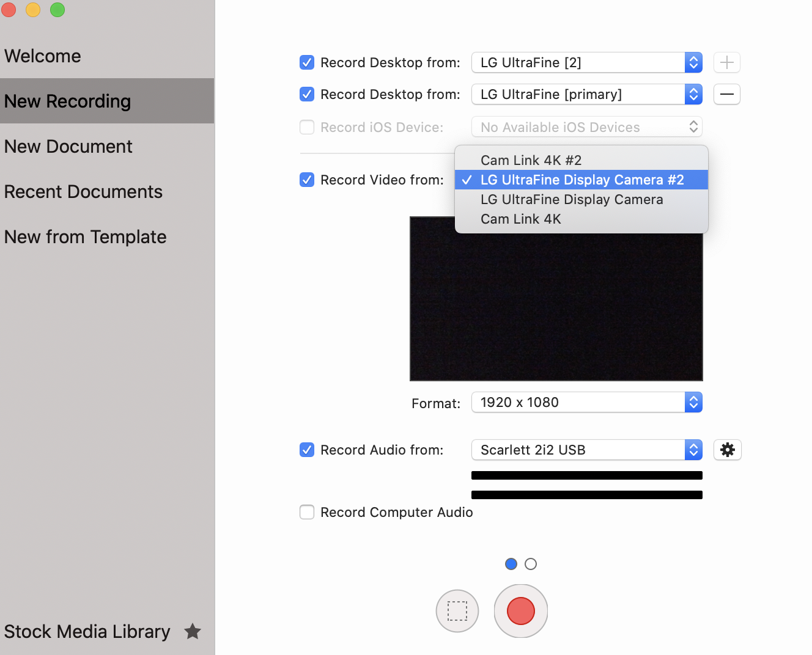Disable the Record Video from checkbox
812x655 pixels.
click(x=307, y=180)
